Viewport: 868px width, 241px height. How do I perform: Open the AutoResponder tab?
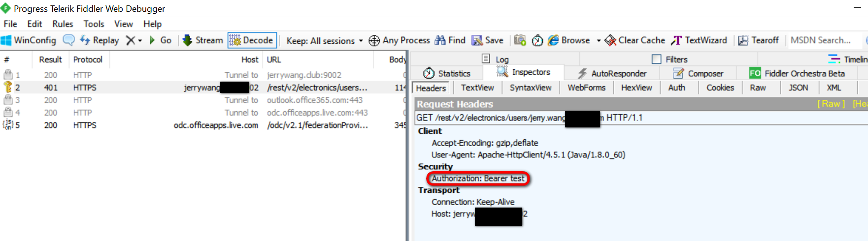point(612,73)
